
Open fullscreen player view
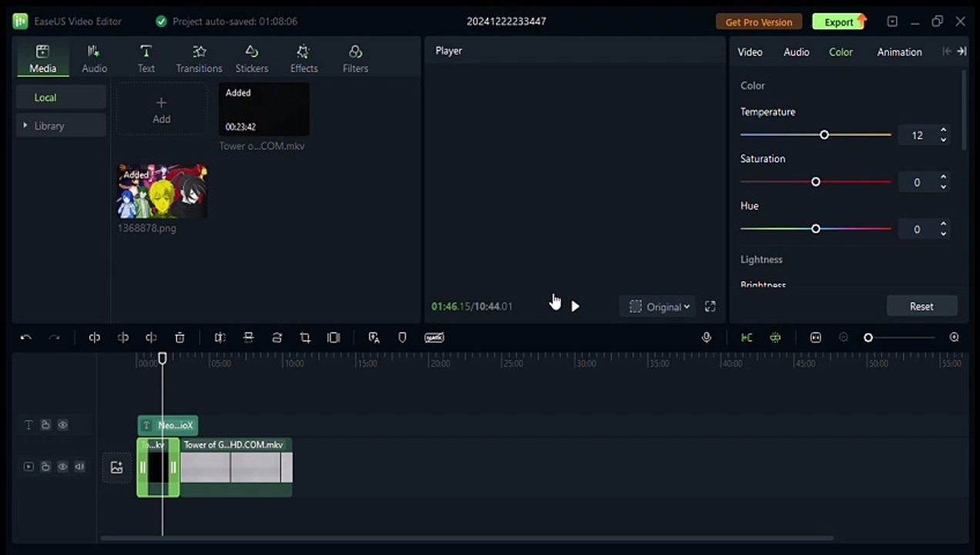[710, 307]
